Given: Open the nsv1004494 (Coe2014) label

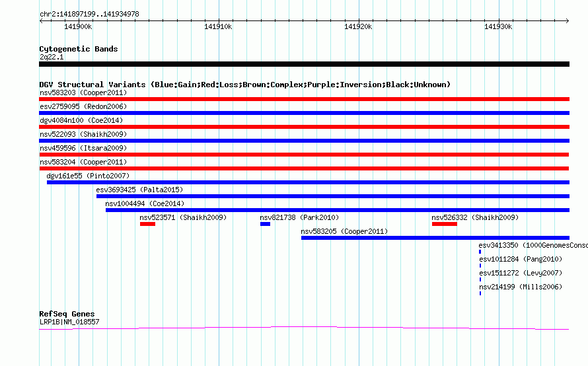Looking at the screenshot, I should (145, 203).
